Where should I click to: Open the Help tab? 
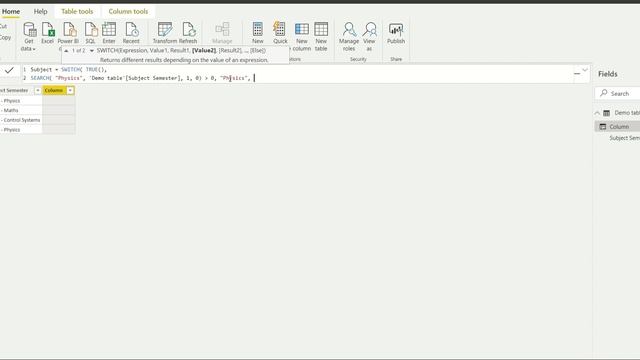[x=40, y=11]
